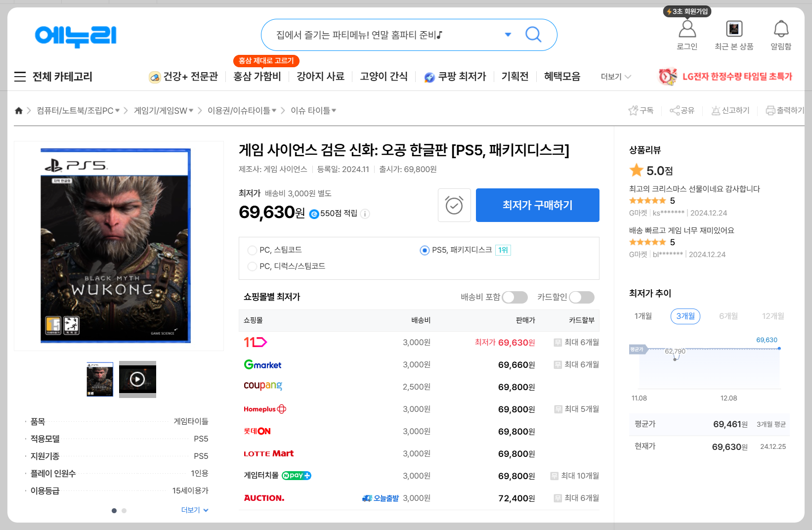Select the product cover thumbnail
The height and width of the screenshot is (530, 812).
[x=100, y=379]
